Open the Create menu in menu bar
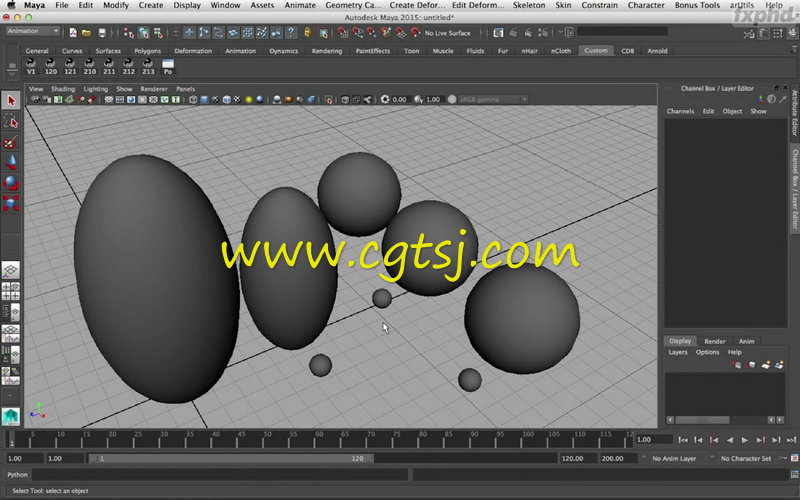The image size is (800, 500). 151,5
